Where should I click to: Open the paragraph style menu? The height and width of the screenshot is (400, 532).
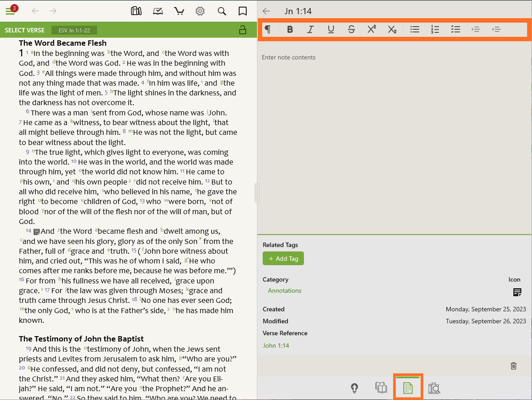(268, 29)
